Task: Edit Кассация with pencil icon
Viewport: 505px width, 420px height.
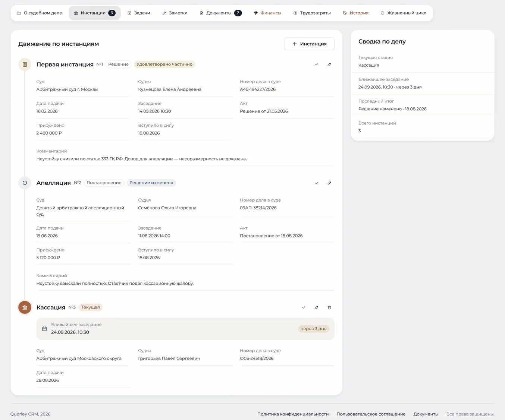Action: (316, 307)
